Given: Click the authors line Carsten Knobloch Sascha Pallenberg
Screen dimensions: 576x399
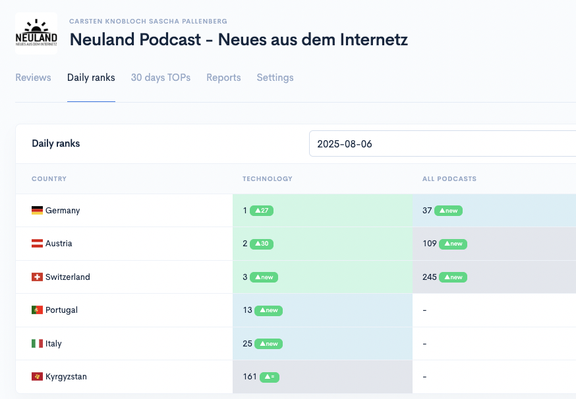Looking at the screenshot, I should (x=148, y=21).
